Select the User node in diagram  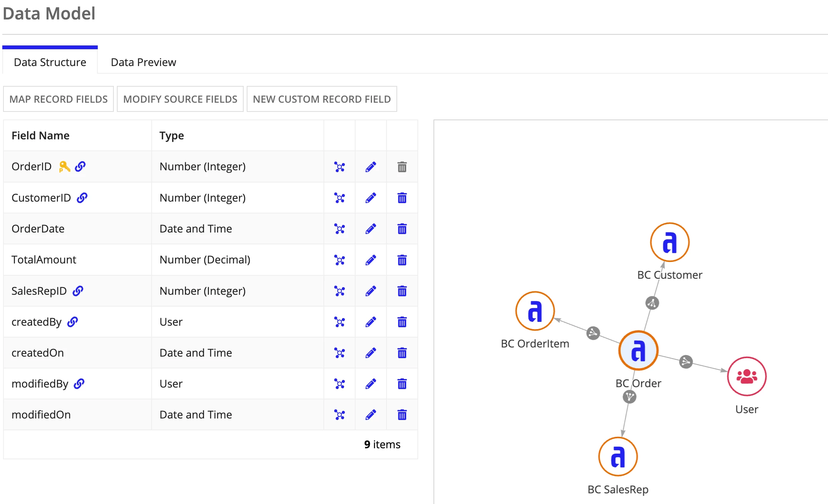(747, 376)
